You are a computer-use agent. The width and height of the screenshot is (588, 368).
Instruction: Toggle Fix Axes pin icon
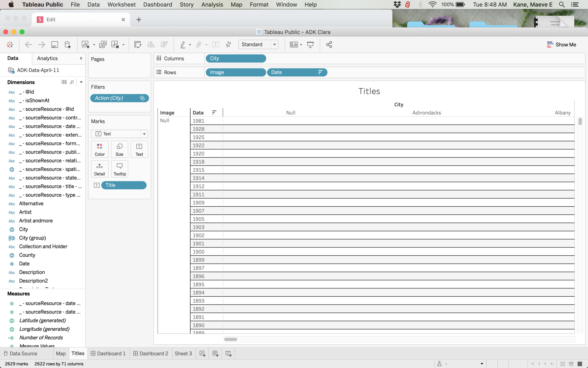click(x=228, y=45)
